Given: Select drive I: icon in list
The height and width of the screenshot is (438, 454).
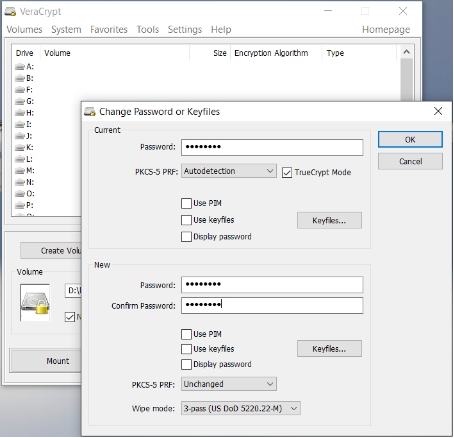Looking at the screenshot, I should 20,124.
